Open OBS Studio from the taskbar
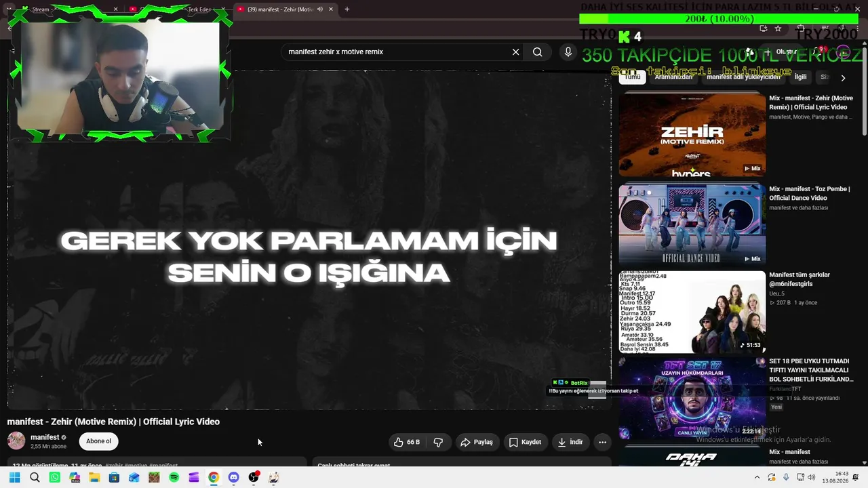868x488 pixels. [254, 478]
